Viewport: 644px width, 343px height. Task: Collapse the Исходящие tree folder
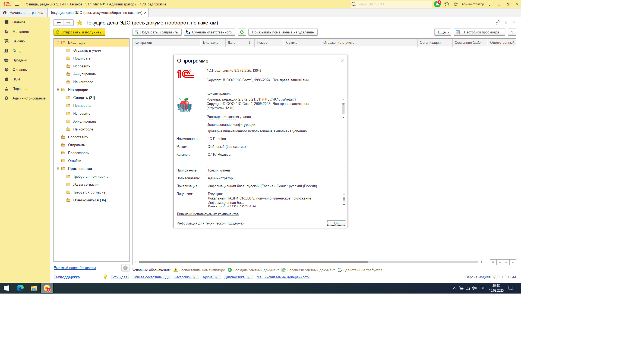coord(58,90)
